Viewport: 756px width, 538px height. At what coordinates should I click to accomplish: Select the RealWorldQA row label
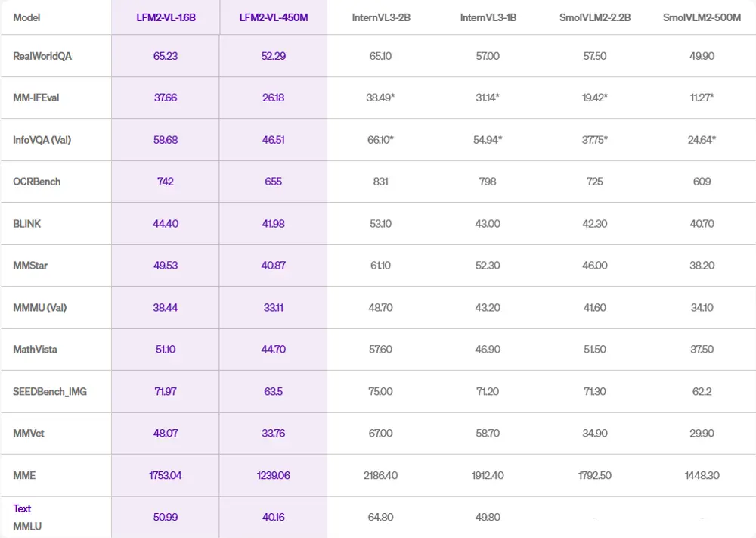[x=42, y=56]
